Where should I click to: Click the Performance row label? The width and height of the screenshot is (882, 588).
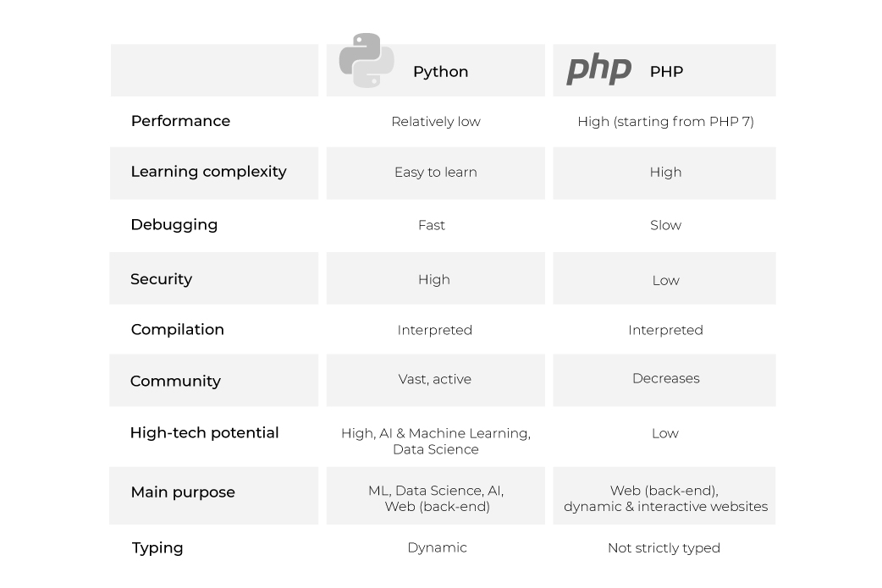coord(180,121)
